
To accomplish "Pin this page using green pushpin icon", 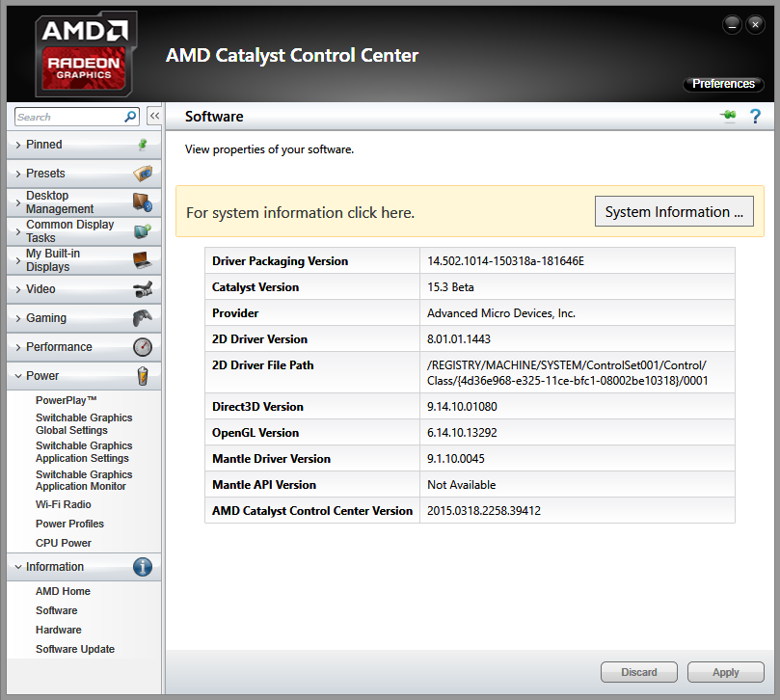I will (x=729, y=116).
